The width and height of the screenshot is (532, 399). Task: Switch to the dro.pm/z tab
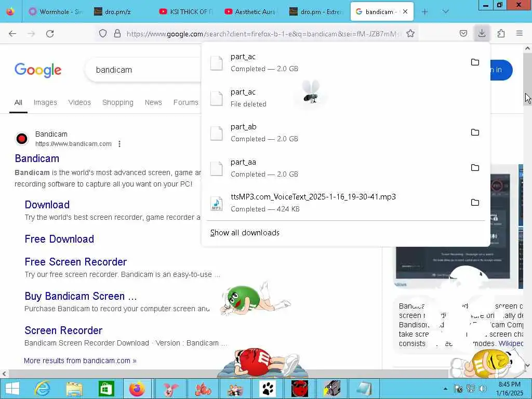(121, 11)
